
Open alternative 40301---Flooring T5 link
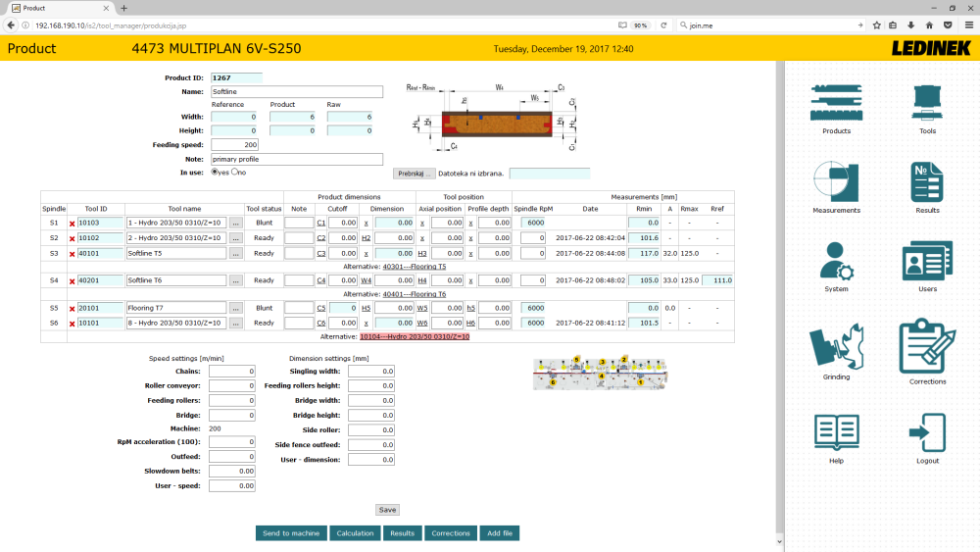click(x=414, y=267)
